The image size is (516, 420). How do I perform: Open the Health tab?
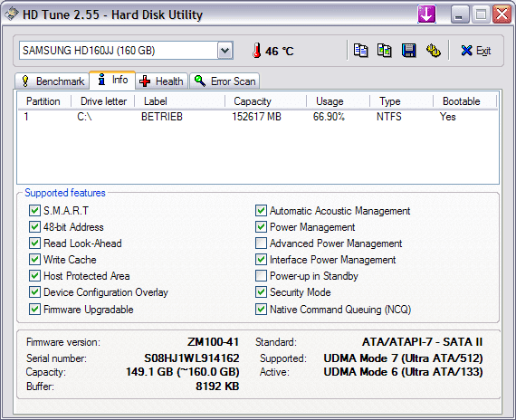pyautogui.click(x=161, y=81)
